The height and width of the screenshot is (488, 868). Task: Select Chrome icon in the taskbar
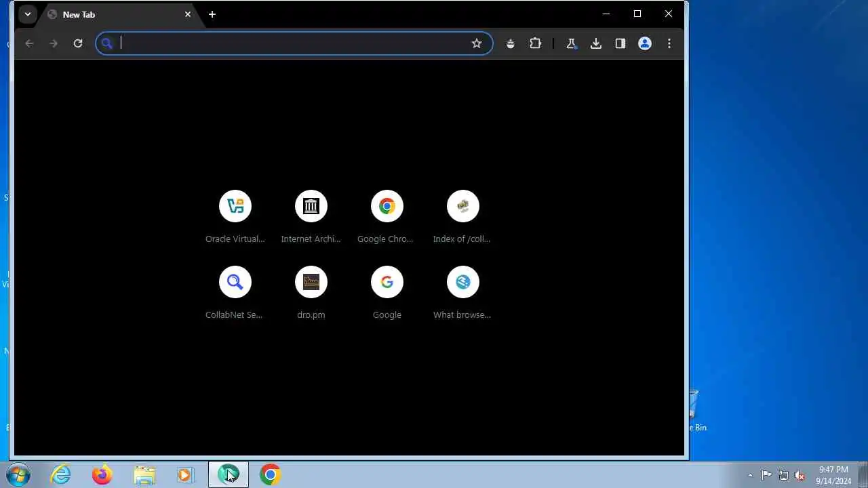270,474
